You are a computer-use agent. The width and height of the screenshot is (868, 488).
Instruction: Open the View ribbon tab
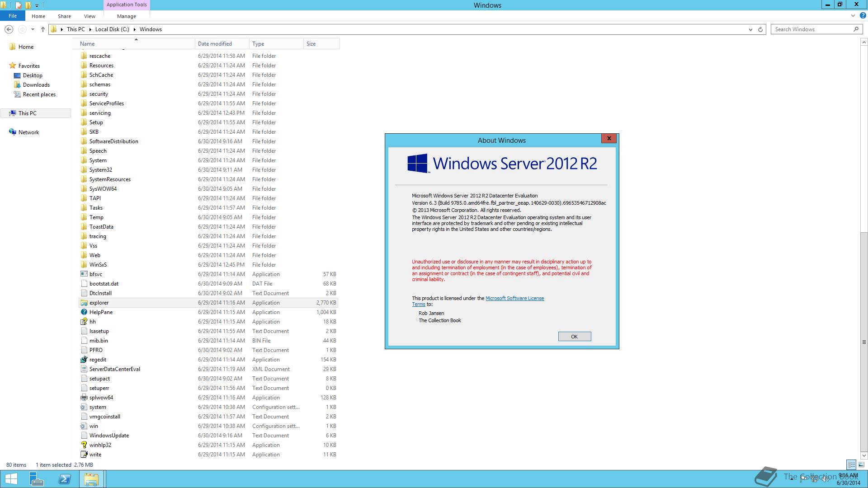[x=90, y=16]
